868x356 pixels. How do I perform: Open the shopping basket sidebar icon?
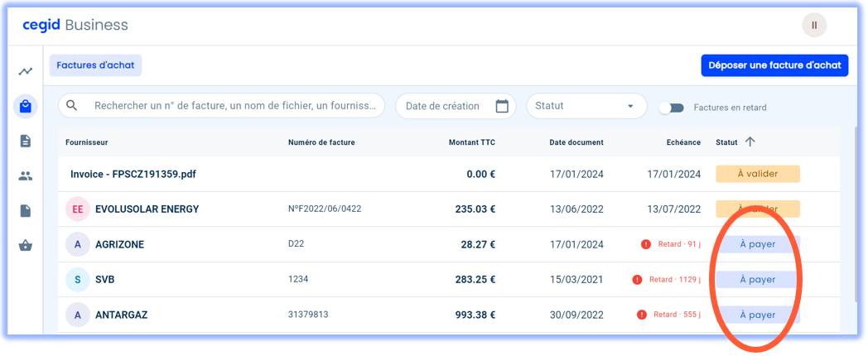click(26, 245)
